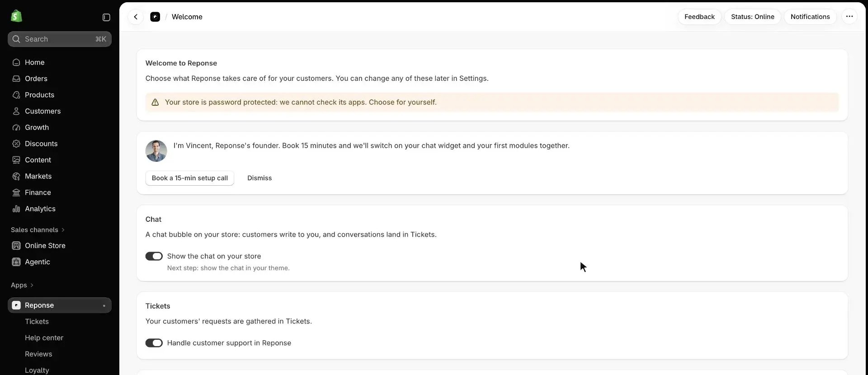This screenshot has width=868, height=375.
Task: Click the Orders inbox icon
Action: click(x=16, y=79)
